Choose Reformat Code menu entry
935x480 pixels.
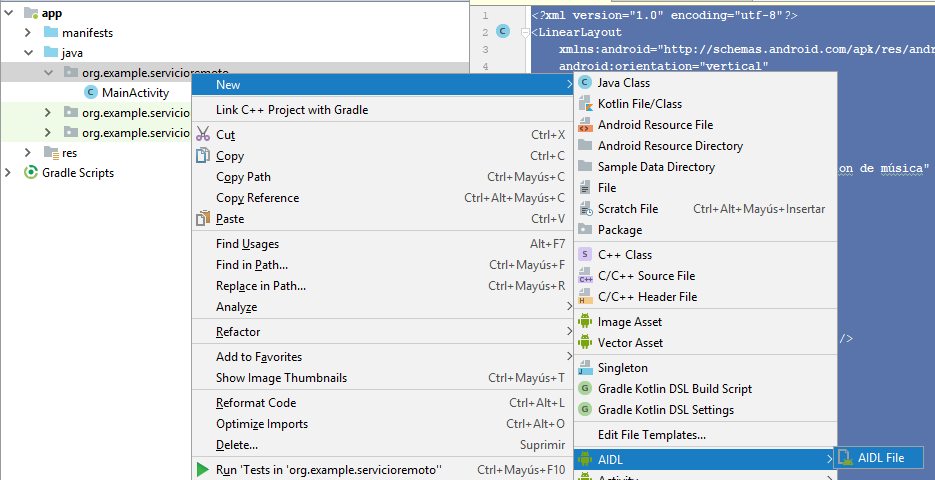(x=256, y=403)
